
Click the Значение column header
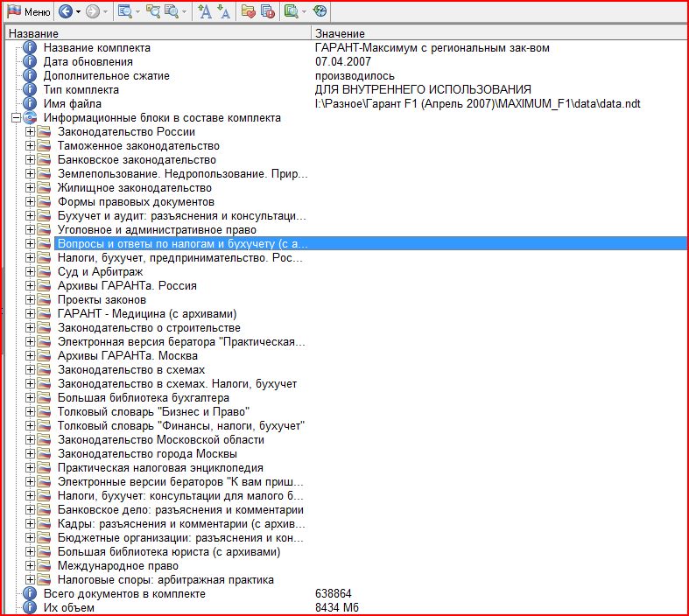click(x=500, y=33)
